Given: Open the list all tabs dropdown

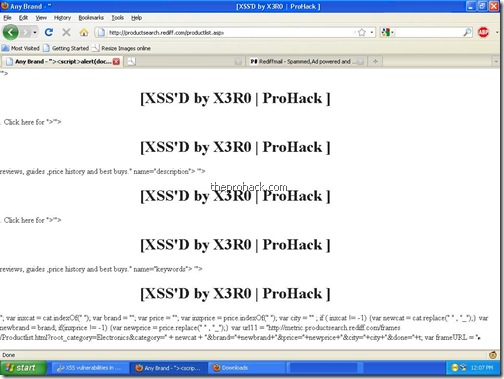Looking at the screenshot, I should [x=496, y=62].
